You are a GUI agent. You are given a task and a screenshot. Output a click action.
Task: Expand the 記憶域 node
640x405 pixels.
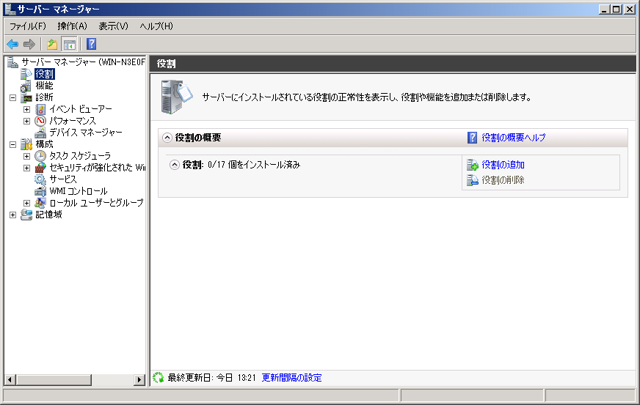(13, 215)
